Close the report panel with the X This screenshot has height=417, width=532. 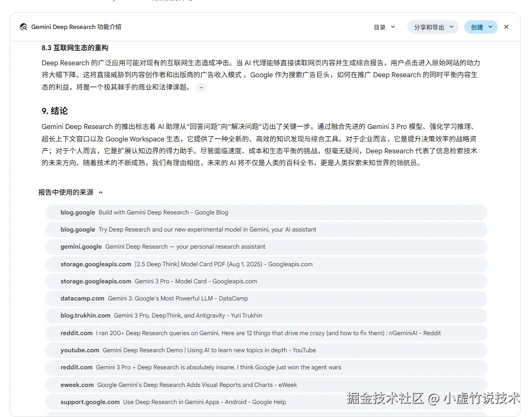pyautogui.click(x=506, y=27)
